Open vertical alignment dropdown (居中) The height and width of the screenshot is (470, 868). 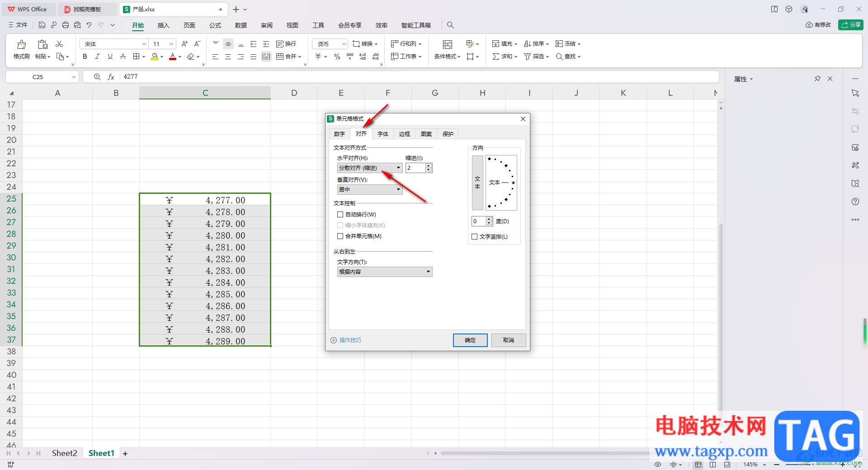point(370,190)
